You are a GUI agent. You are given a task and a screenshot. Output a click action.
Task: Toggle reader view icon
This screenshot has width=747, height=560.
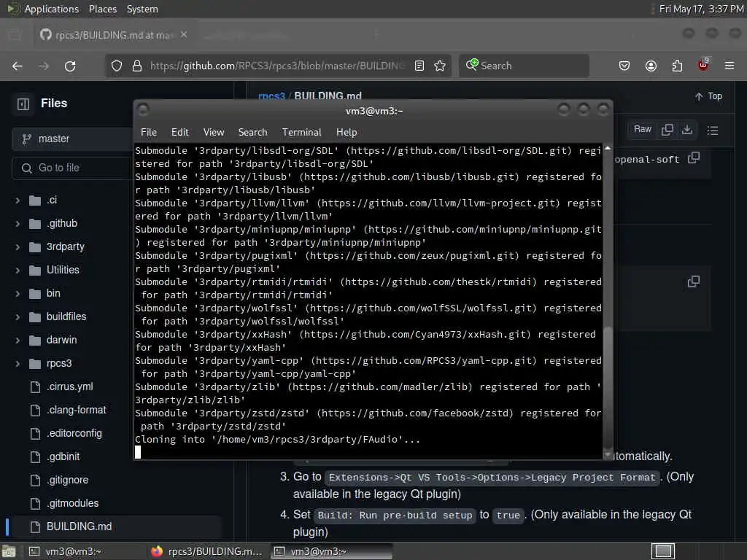pyautogui.click(x=419, y=66)
